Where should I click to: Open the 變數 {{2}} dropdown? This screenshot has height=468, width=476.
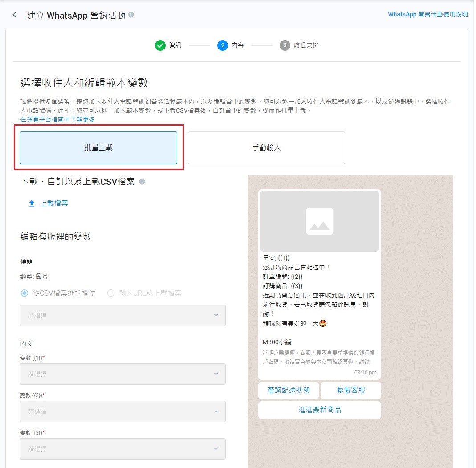[x=122, y=411]
